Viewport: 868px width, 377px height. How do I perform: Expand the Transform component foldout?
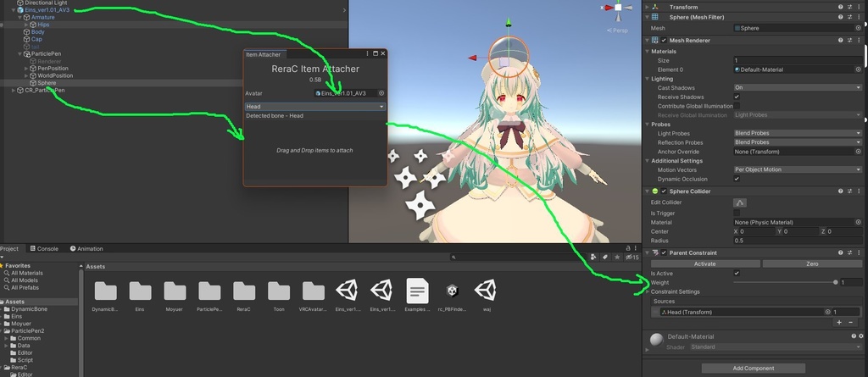pos(648,7)
